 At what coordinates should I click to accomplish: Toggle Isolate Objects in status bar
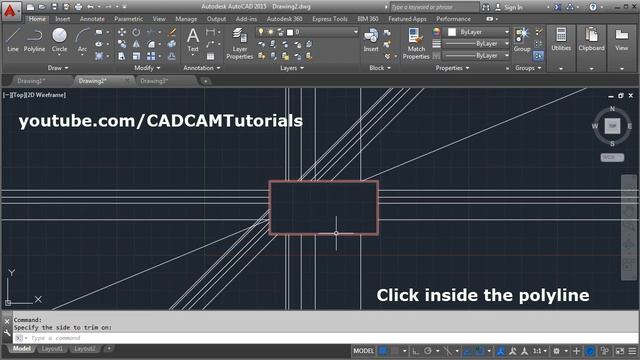tap(605, 351)
